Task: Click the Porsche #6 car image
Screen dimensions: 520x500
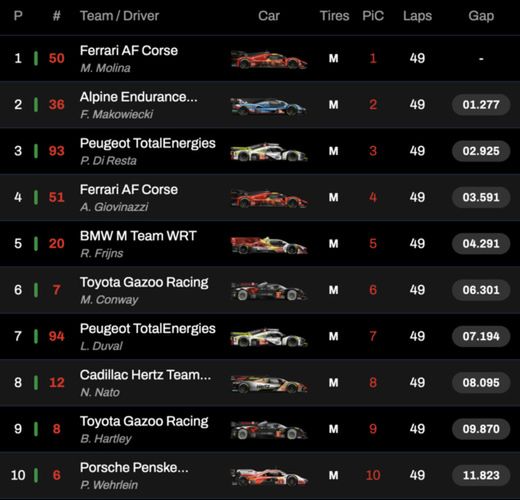Action: [269, 476]
